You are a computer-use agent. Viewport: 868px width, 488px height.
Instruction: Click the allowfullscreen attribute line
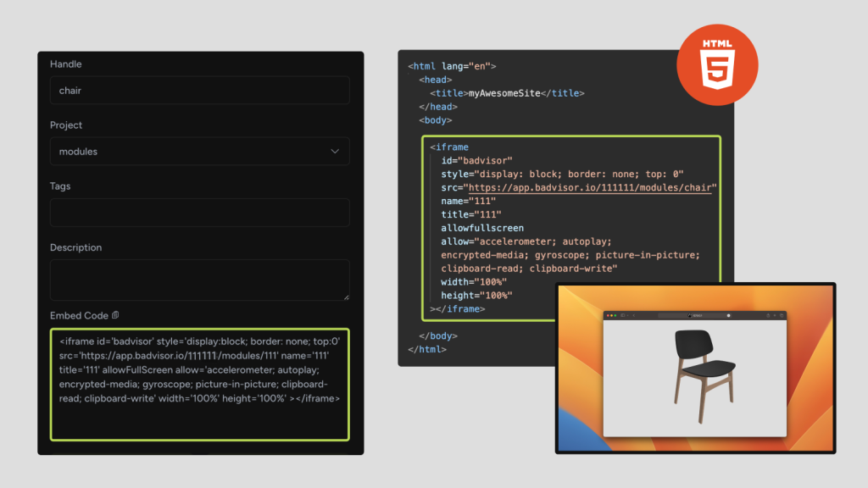[482, 228]
